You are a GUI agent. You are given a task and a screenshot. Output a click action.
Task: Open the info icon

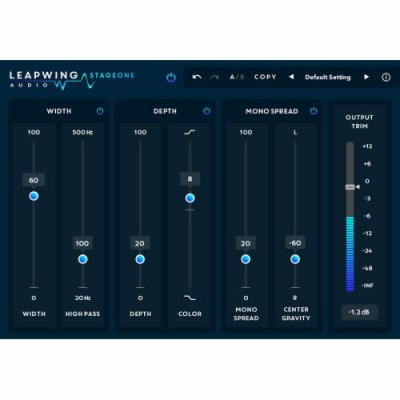tap(386, 77)
